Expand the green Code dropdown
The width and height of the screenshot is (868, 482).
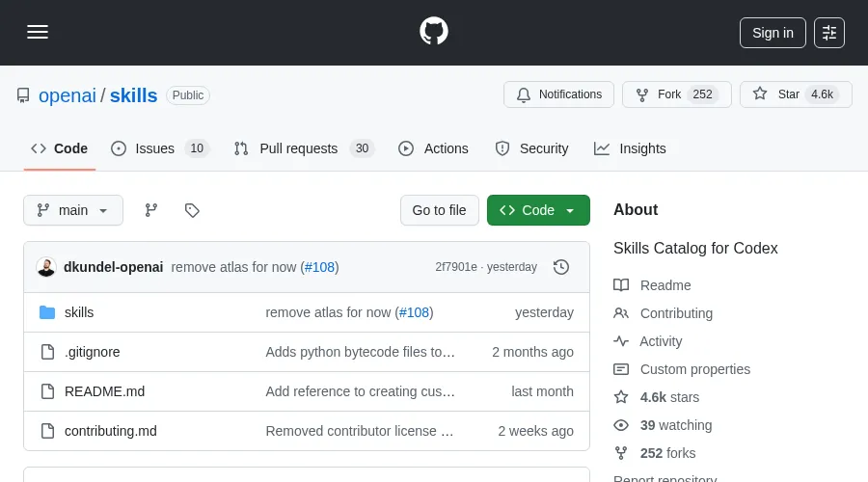pos(538,210)
